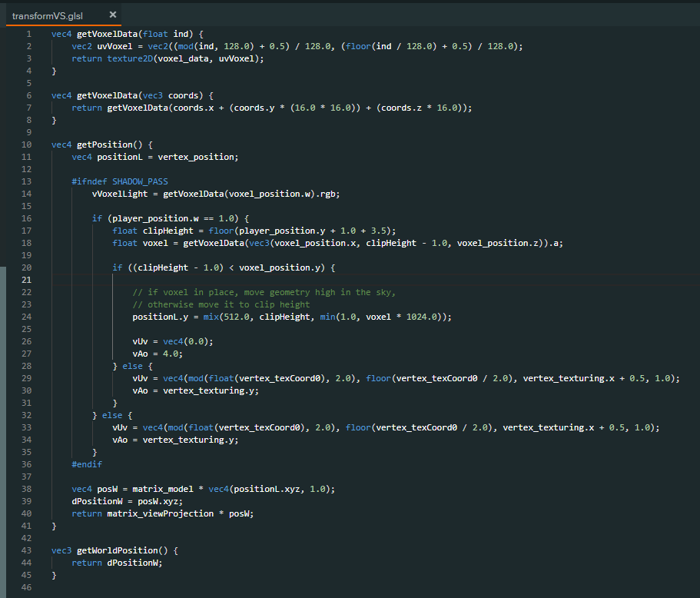Click line number 46 in gutter
Screen dimensions: 700x598
(x=27, y=588)
